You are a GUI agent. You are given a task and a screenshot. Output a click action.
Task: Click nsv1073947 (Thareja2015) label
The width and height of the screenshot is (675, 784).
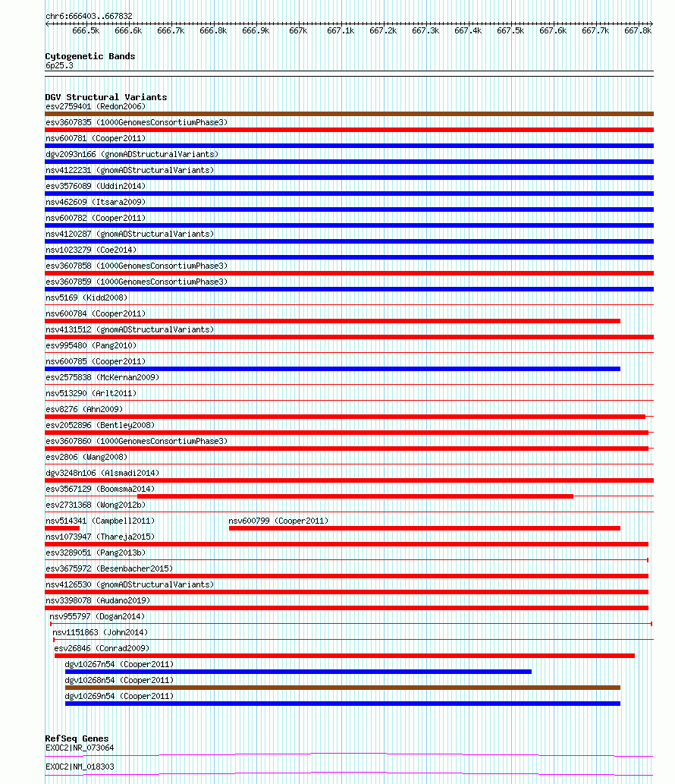click(x=100, y=537)
